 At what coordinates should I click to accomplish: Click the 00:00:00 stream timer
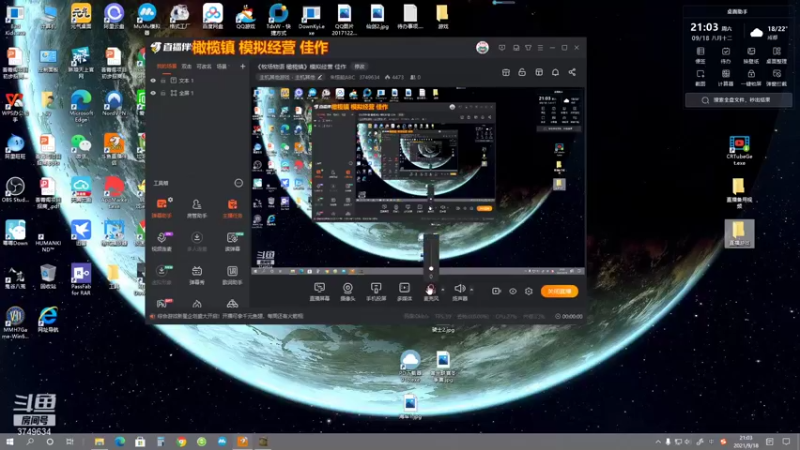click(569, 316)
